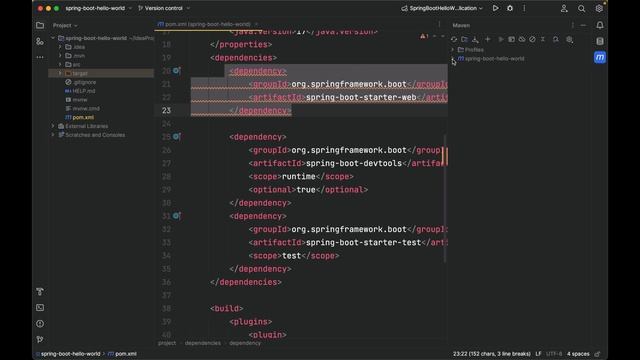Image resolution: width=640 pixels, height=360 pixels.
Task: Hide the Maven tool window
Action: coord(583,25)
